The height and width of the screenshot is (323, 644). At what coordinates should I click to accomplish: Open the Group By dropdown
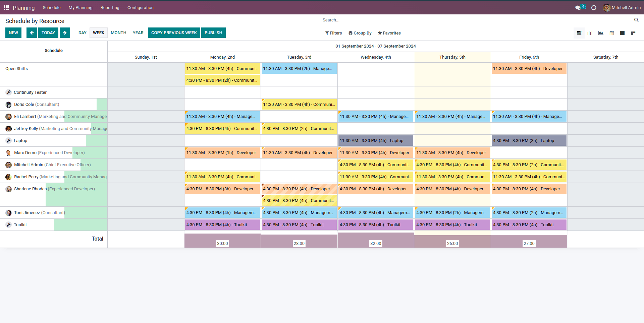tap(360, 33)
